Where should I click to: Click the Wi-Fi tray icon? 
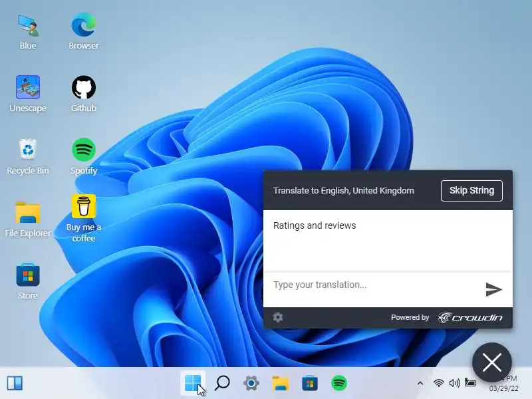[x=439, y=383]
